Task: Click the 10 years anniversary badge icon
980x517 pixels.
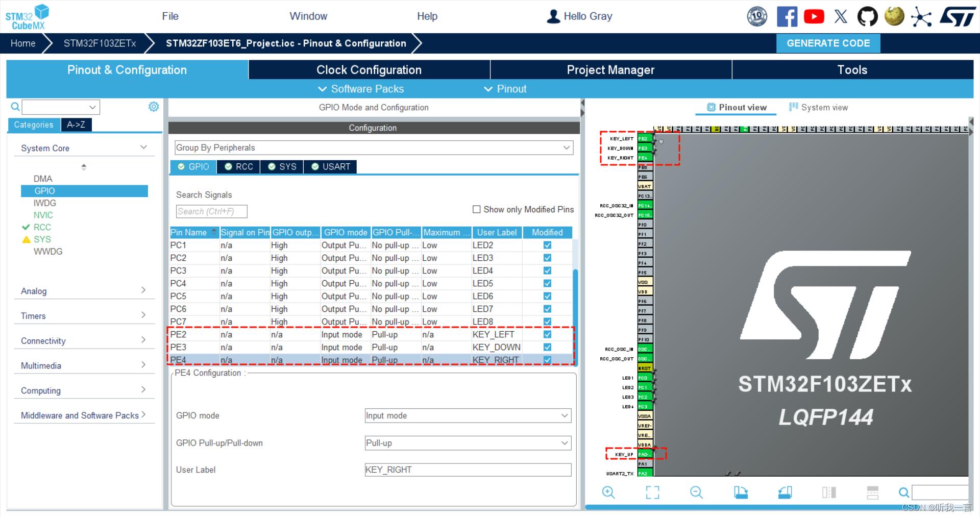Action: point(757,16)
